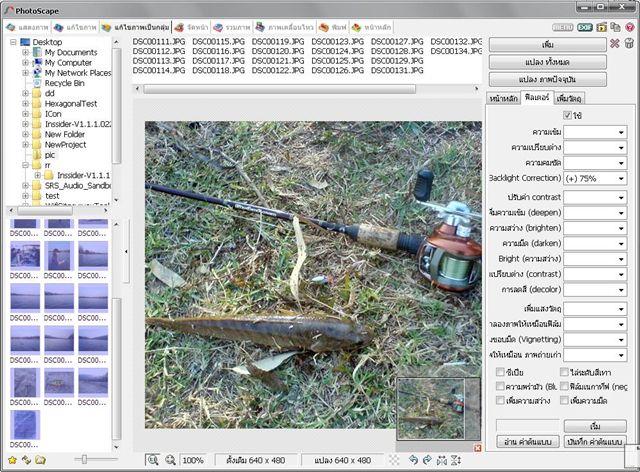Click the zoom magnifier icon beside 100%

click(x=170, y=460)
